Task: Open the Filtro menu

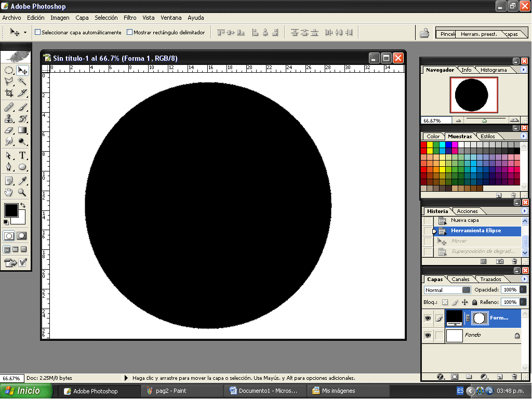Action: (130, 17)
